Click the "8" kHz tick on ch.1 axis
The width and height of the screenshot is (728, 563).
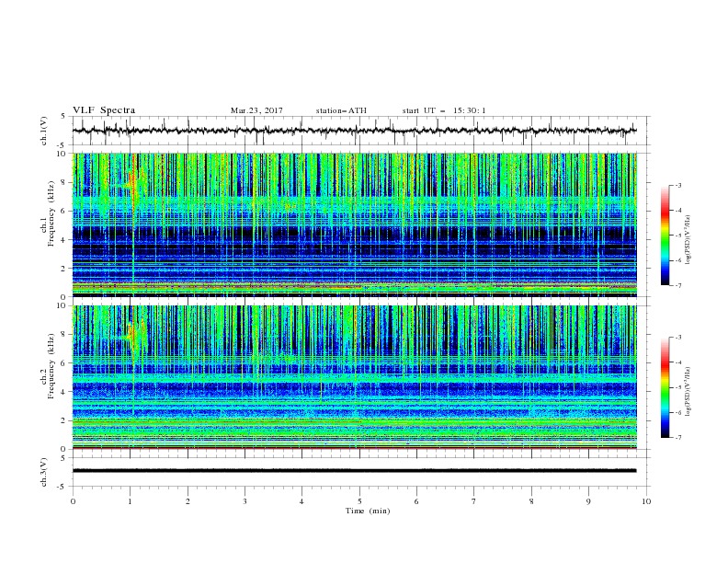pos(64,182)
